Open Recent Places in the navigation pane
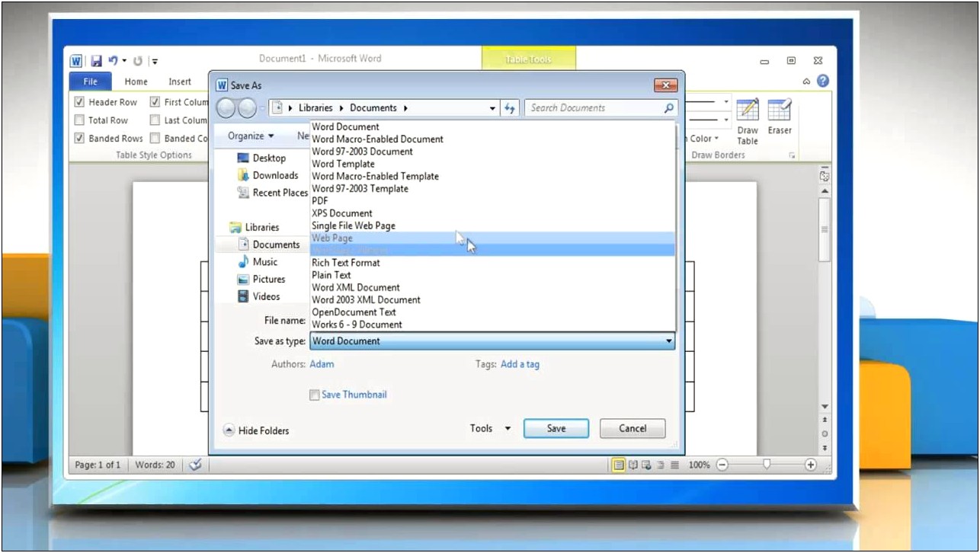The width and height of the screenshot is (980, 553). coord(272,193)
